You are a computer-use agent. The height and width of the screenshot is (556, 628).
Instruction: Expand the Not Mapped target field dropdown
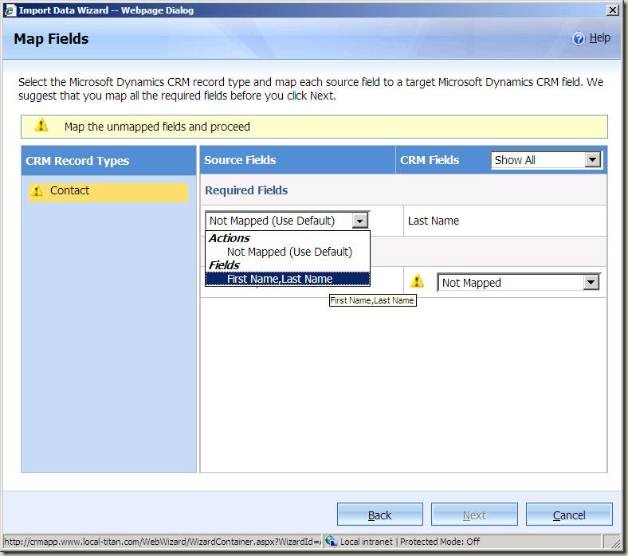pyautogui.click(x=591, y=283)
